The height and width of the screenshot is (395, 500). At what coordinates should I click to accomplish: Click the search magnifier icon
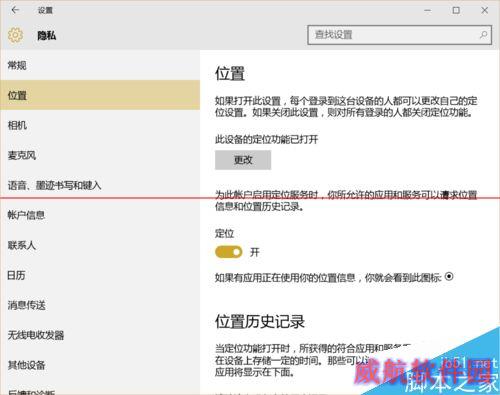(x=483, y=35)
